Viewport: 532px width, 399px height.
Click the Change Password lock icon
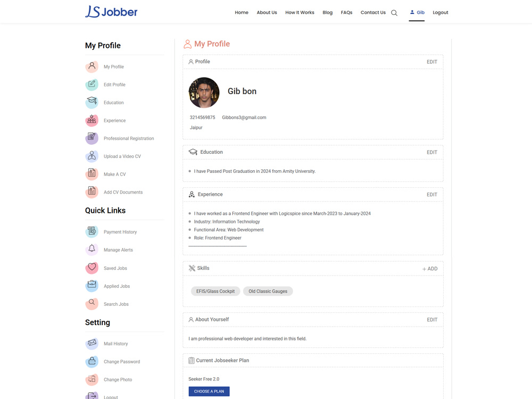click(92, 361)
